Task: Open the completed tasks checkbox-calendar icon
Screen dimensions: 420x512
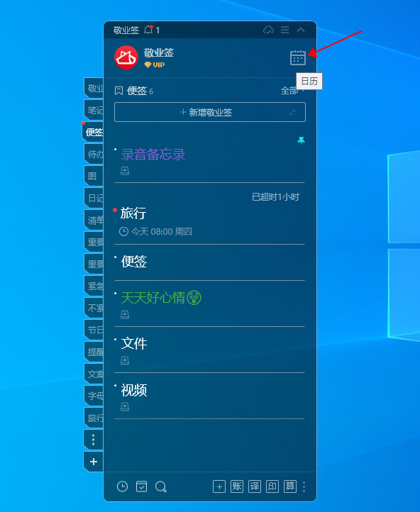Action: coord(141,486)
